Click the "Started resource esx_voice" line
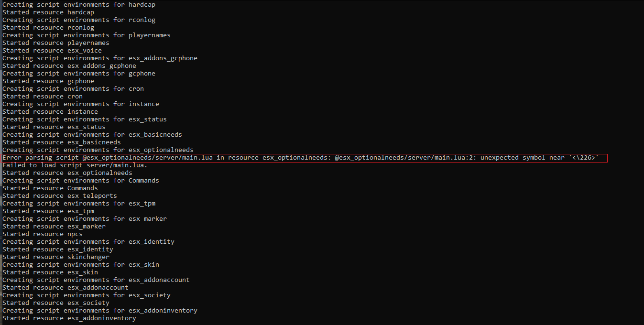This screenshot has height=325, width=644. 52,51
